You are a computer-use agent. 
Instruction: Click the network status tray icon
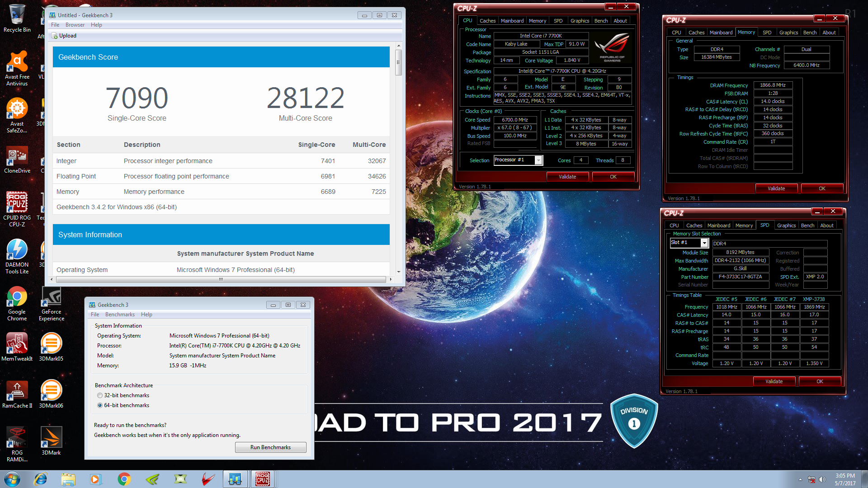click(811, 479)
